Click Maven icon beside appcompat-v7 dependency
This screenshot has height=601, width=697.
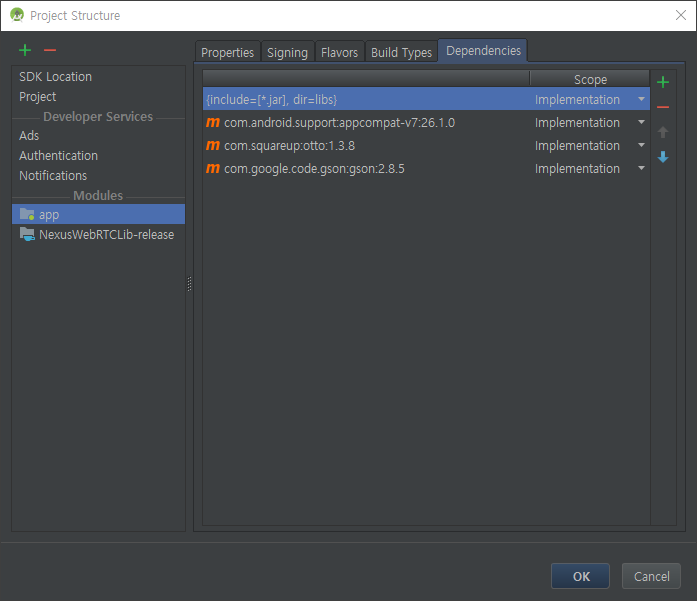click(x=213, y=122)
